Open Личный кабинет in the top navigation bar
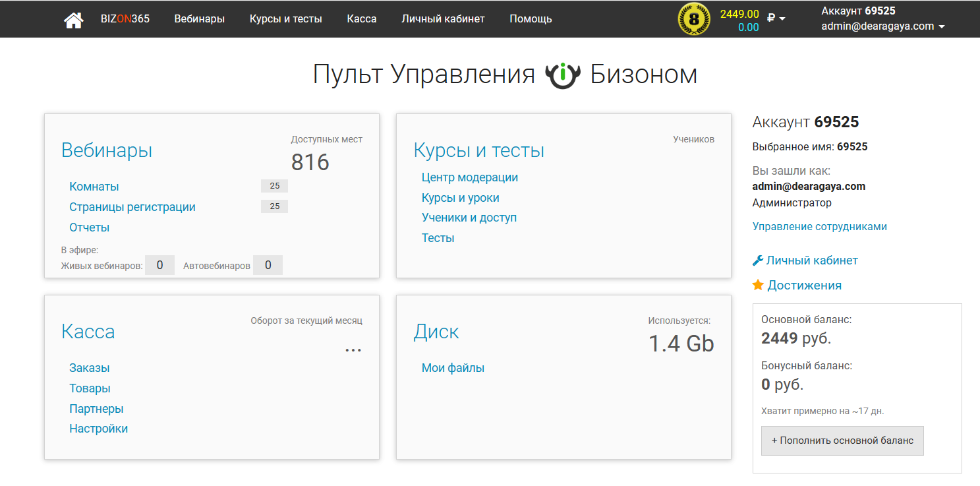Viewport: 980px width, 486px height. coord(443,19)
